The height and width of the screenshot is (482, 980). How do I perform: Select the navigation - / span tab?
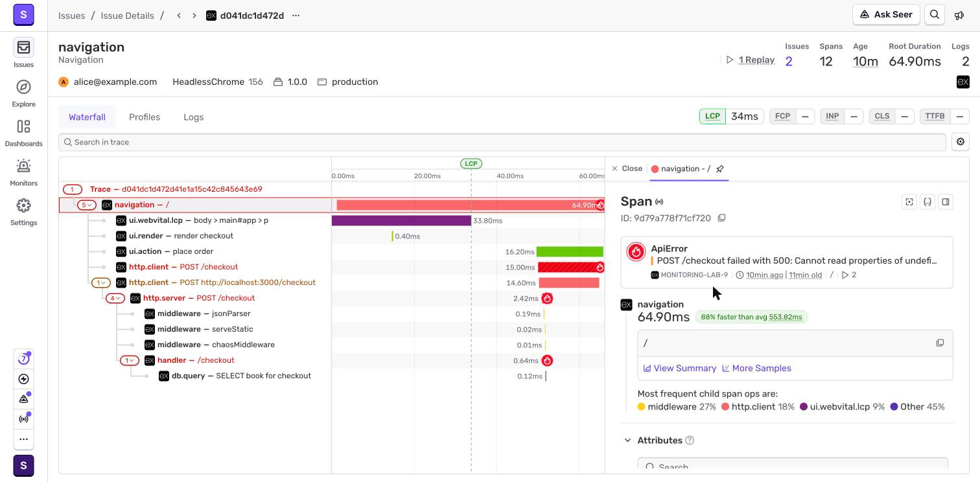pyautogui.click(x=681, y=168)
